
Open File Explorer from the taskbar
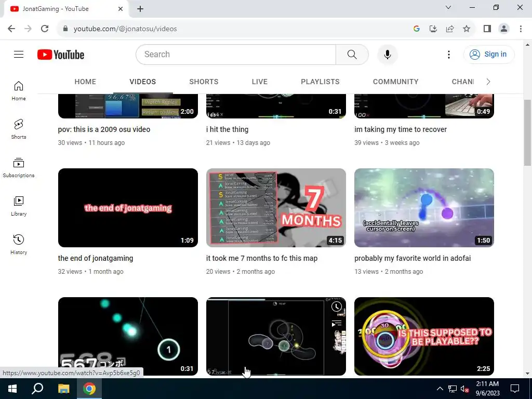tap(63, 389)
